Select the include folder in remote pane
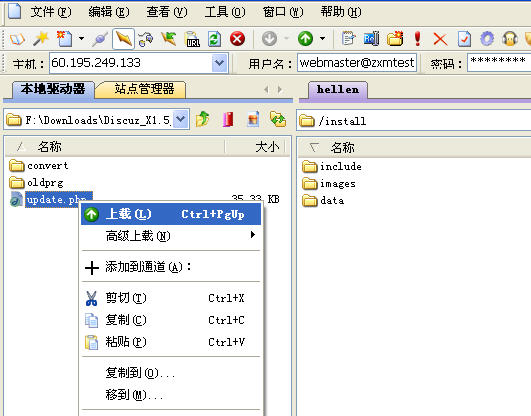 [x=332, y=166]
